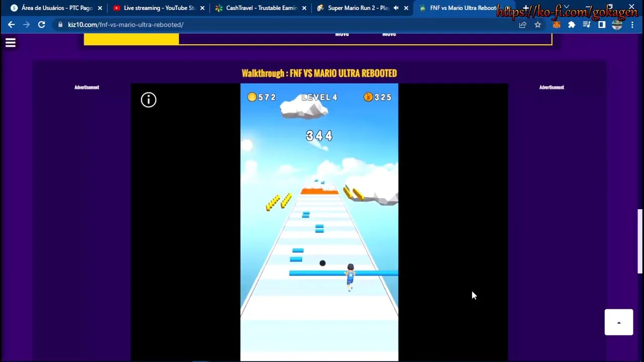Click the left 'Advertisement' label
The width and height of the screenshot is (644, 362).
click(87, 87)
